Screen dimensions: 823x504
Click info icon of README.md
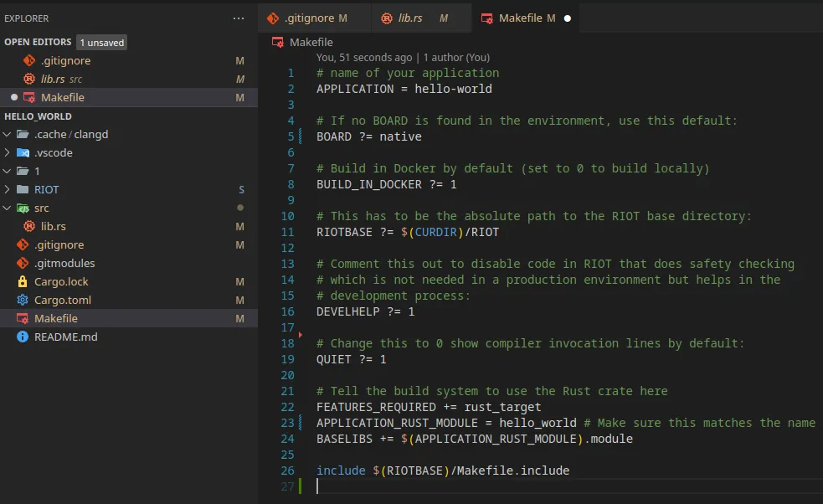(23, 337)
